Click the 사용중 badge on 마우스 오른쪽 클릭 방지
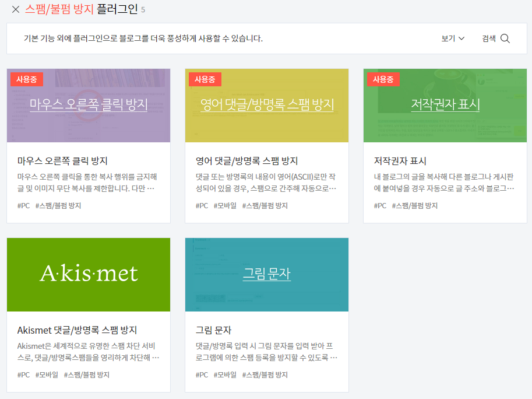The image size is (532, 399). pos(27,79)
